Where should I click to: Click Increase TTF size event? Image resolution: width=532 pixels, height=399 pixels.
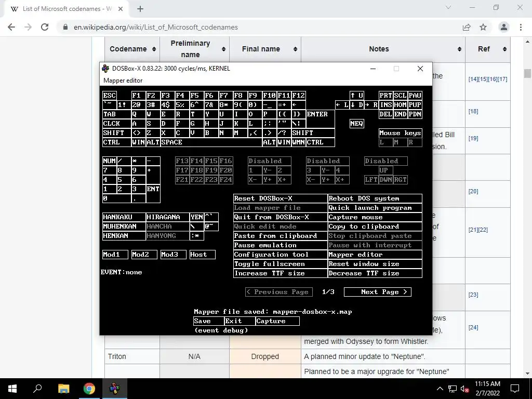280,273
